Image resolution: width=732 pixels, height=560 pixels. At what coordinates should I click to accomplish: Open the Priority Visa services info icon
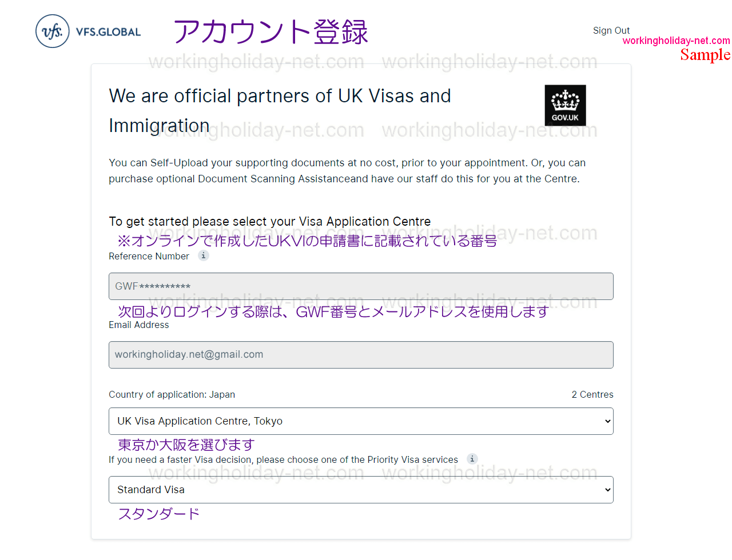tap(472, 459)
